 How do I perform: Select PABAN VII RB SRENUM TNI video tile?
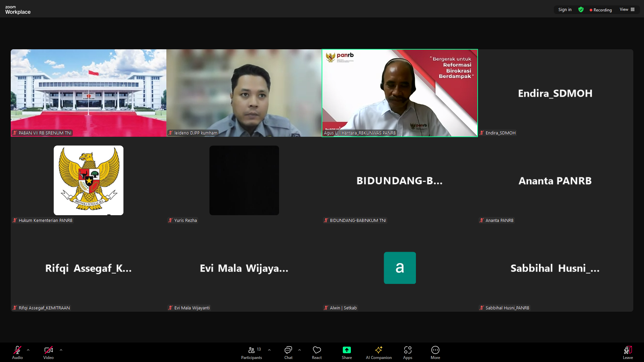89,93
